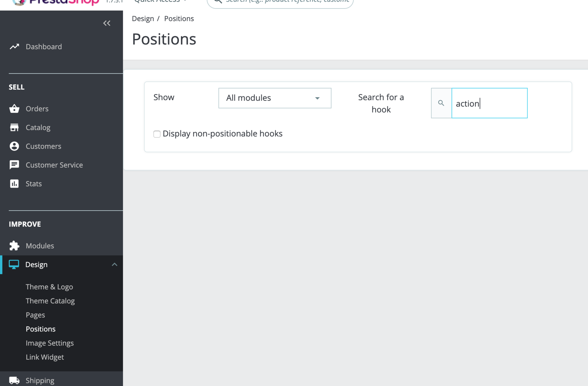The height and width of the screenshot is (386, 588).
Task: Go to Link Widget page
Action: (45, 357)
